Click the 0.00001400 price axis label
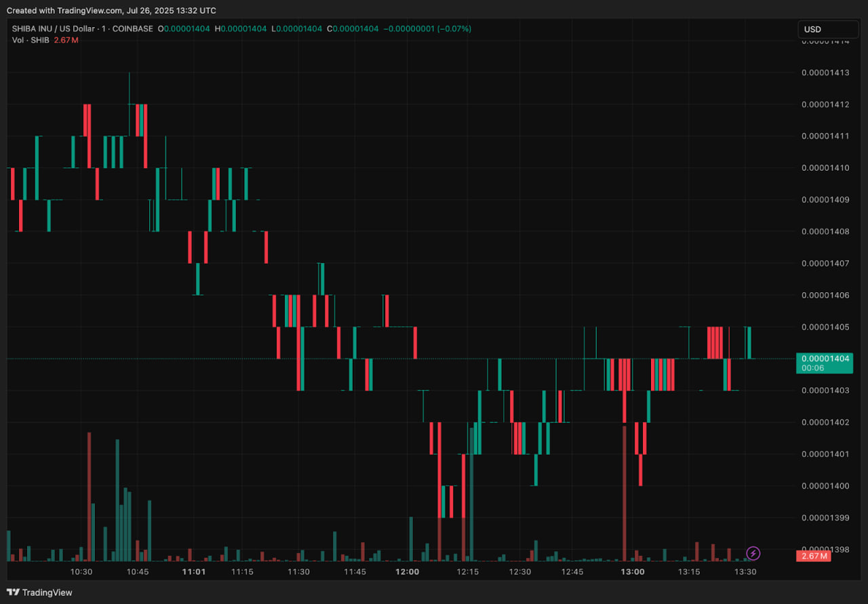This screenshot has height=604, width=868. point(825,486)
